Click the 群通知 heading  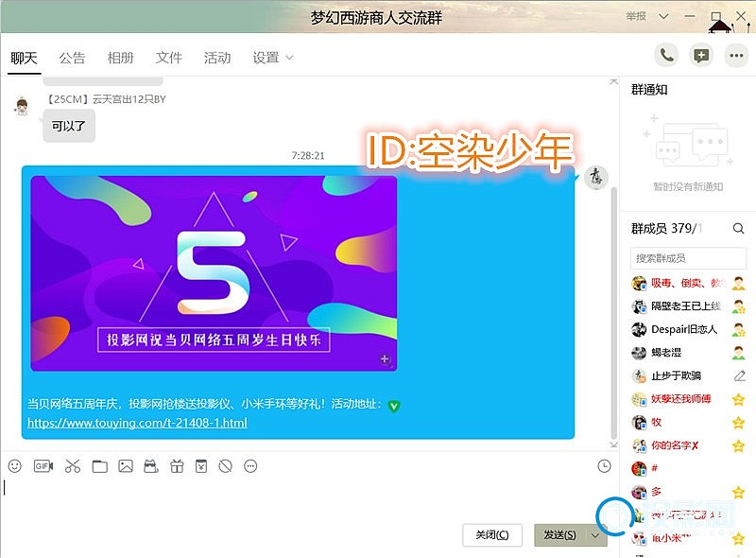click(649, 90)
